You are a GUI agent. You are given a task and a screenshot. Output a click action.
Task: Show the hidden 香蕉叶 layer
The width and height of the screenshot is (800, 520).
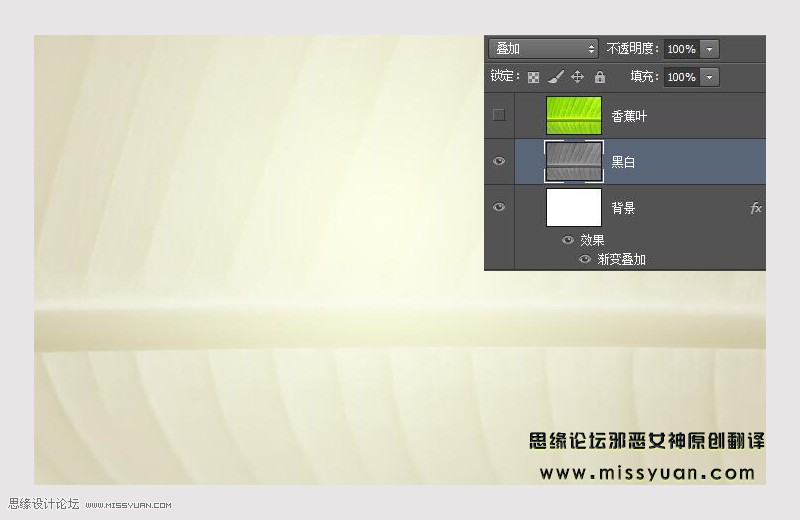click(499, 115)
